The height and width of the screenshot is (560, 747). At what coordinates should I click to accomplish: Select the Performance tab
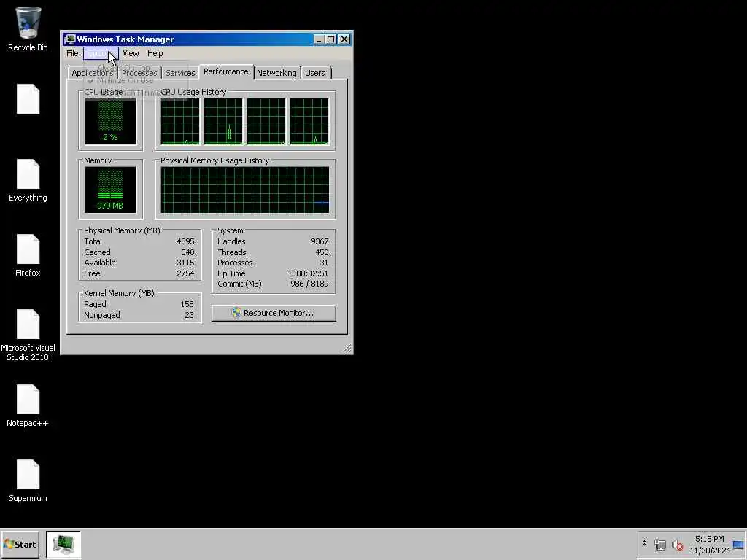point(226,71)
